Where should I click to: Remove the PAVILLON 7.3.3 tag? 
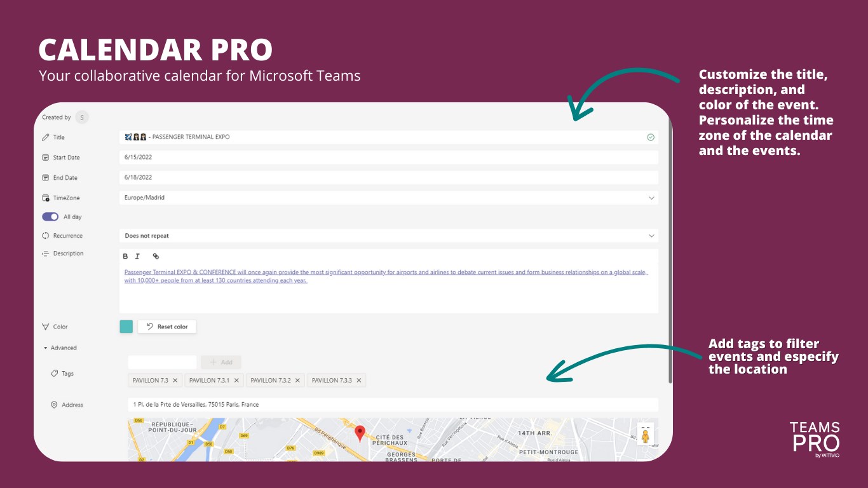(x=358, y=381)
